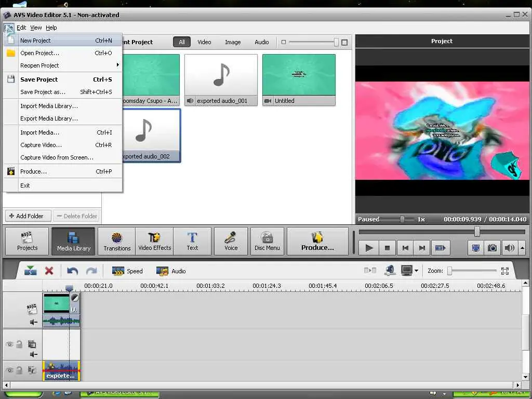The height and width of the screenshot is (399, 532).
Task: Choose Open Project... menu entry
Action: coord(63,53)
